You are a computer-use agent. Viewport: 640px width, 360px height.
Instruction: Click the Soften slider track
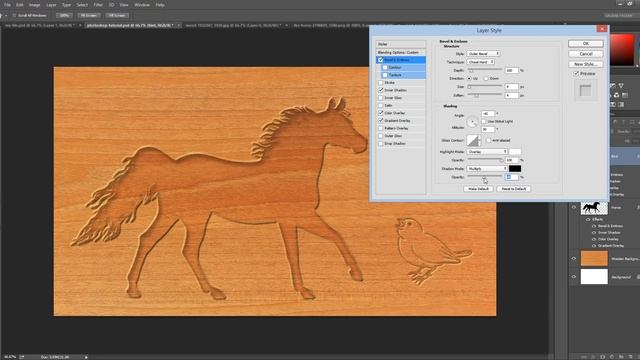click(485, 95)
